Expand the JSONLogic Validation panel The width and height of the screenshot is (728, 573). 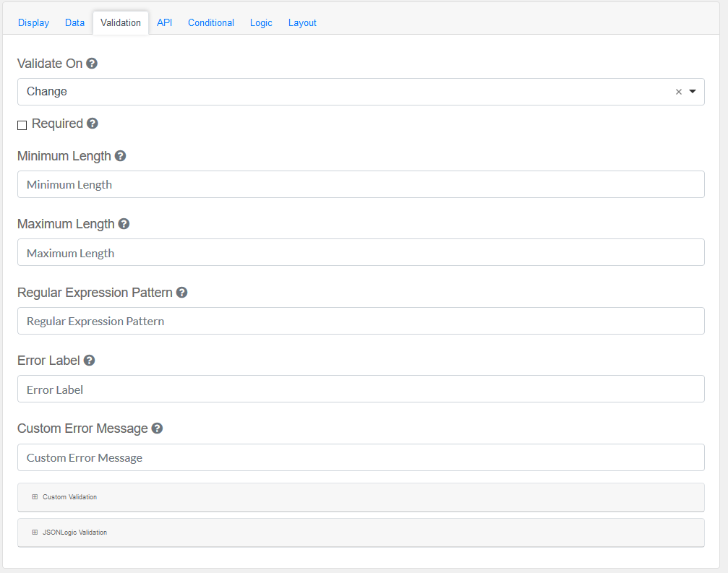tap(74, 533)
